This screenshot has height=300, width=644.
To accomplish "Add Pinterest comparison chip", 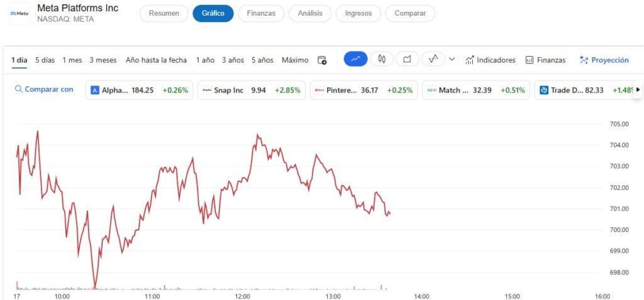I will [x=364, y=90].
